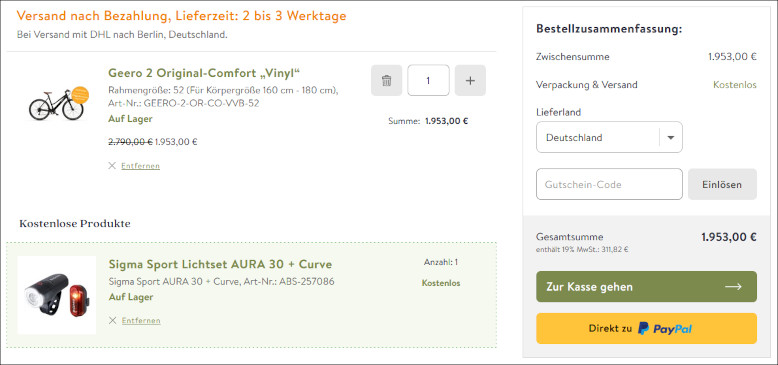Open the Geero 2 bicycle thumbnail
This screenshot has width=778, height=365.
(x=59, y=104)
